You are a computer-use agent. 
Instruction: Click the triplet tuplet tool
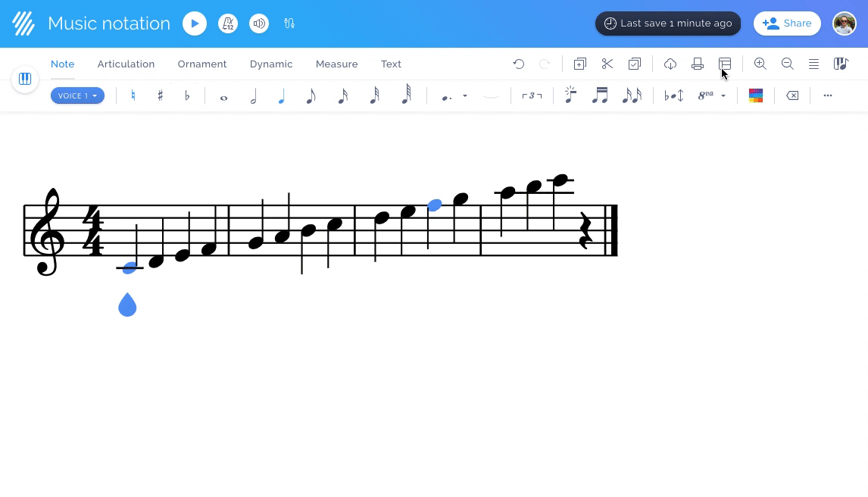point(532,95)
